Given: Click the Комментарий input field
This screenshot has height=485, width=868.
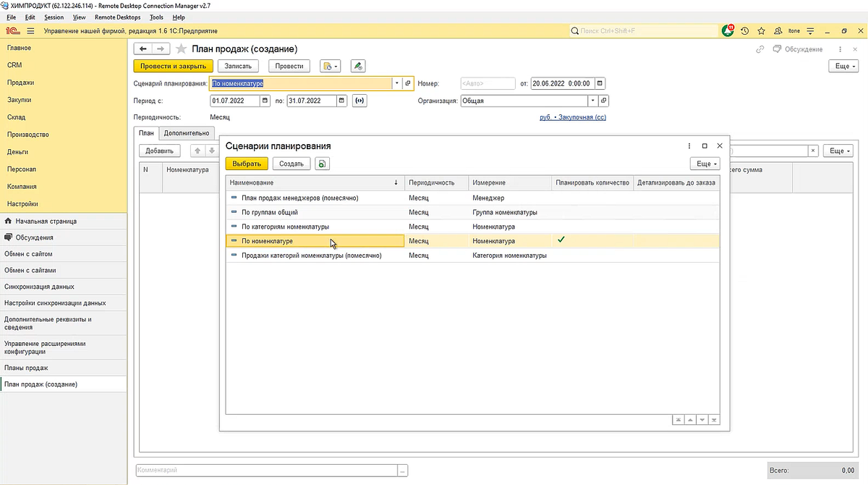Looking at the screenshot, I should tap(265, 471).
